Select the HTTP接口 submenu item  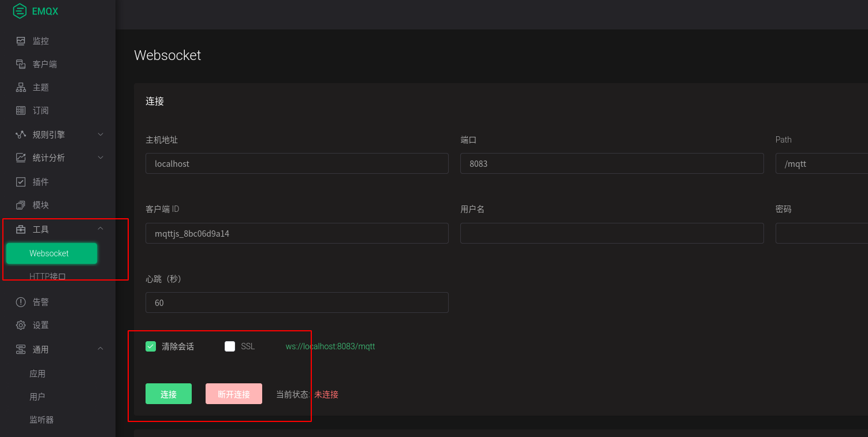[48, 277]
